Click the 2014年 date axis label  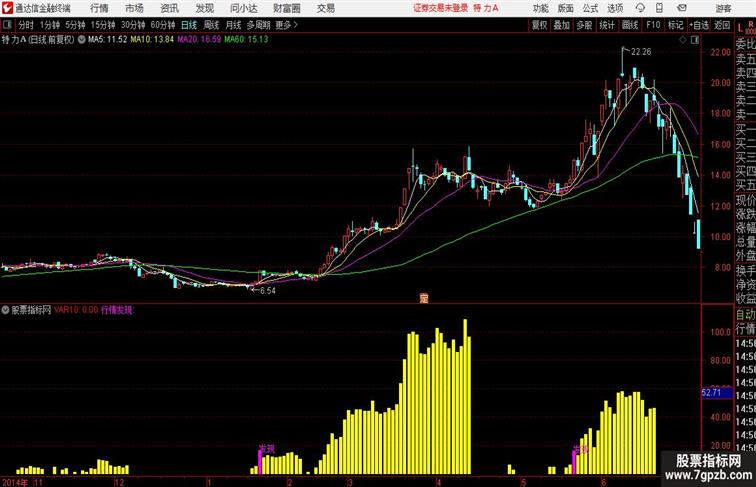pos(15,482)
